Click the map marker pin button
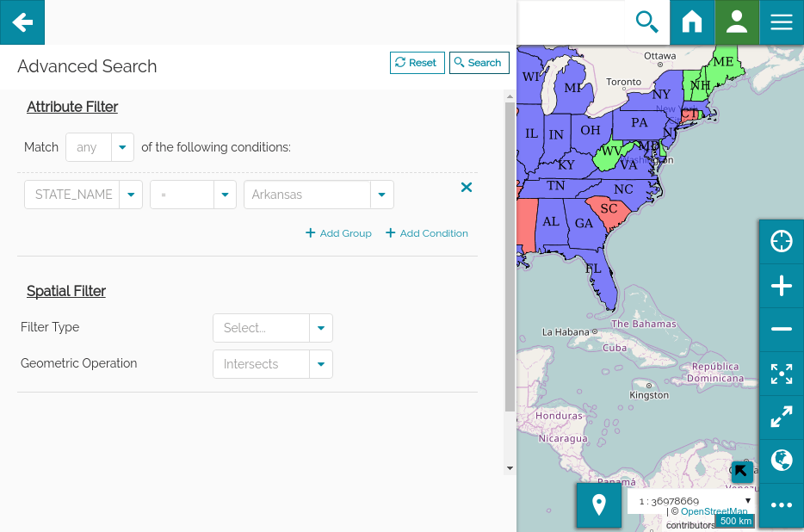The width and height of the screenshot is (804, 532). [x=599, y=505]
